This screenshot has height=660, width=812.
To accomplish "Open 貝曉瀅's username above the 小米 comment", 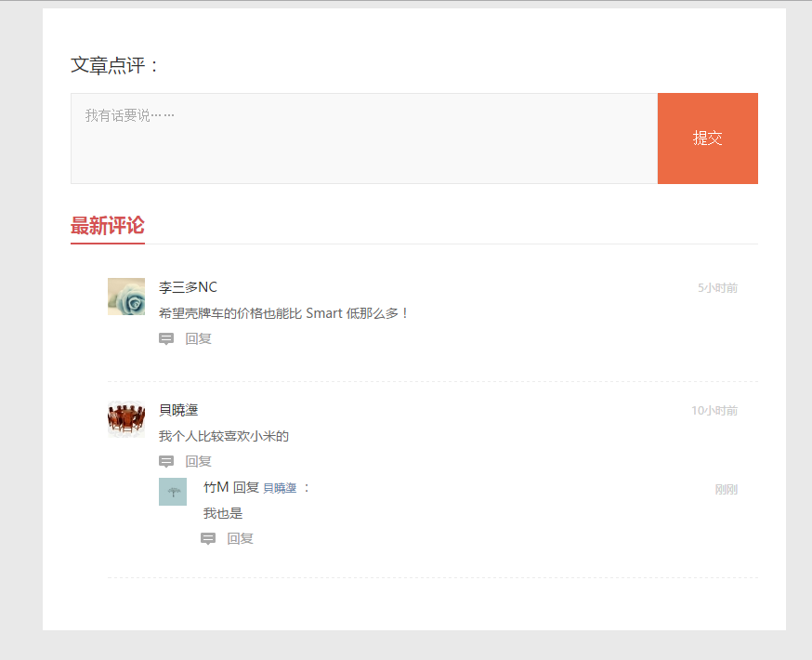I will point(178,410).
